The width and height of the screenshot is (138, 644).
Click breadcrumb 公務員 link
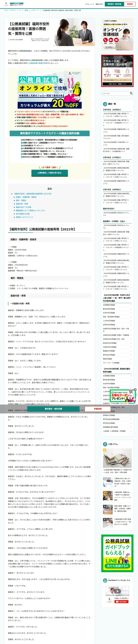(x=26, y=11)
